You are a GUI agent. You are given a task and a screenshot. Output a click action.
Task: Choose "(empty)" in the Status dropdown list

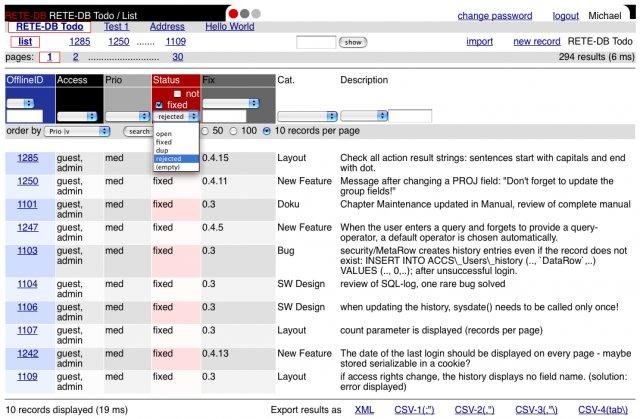pos(176,167)
